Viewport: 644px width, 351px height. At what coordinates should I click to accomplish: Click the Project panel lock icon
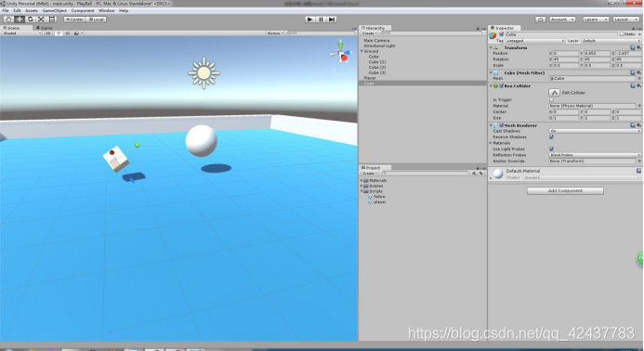pos(478,168)
